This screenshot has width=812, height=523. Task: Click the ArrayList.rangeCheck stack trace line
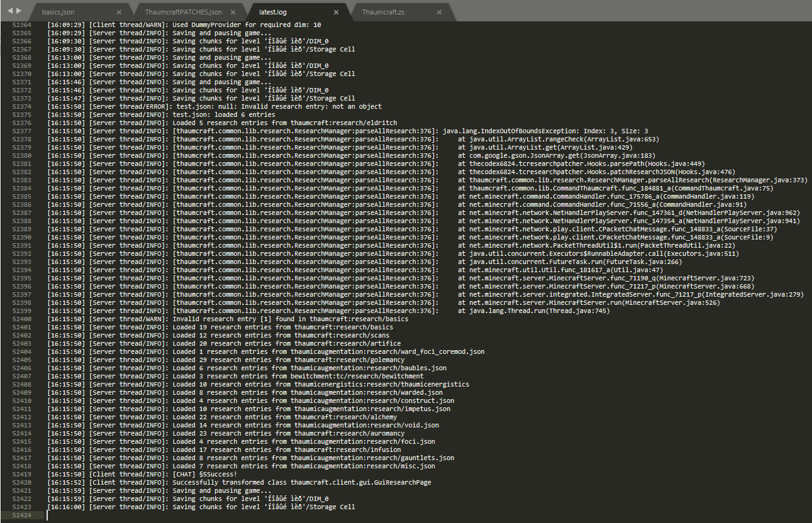click(353, 139)
